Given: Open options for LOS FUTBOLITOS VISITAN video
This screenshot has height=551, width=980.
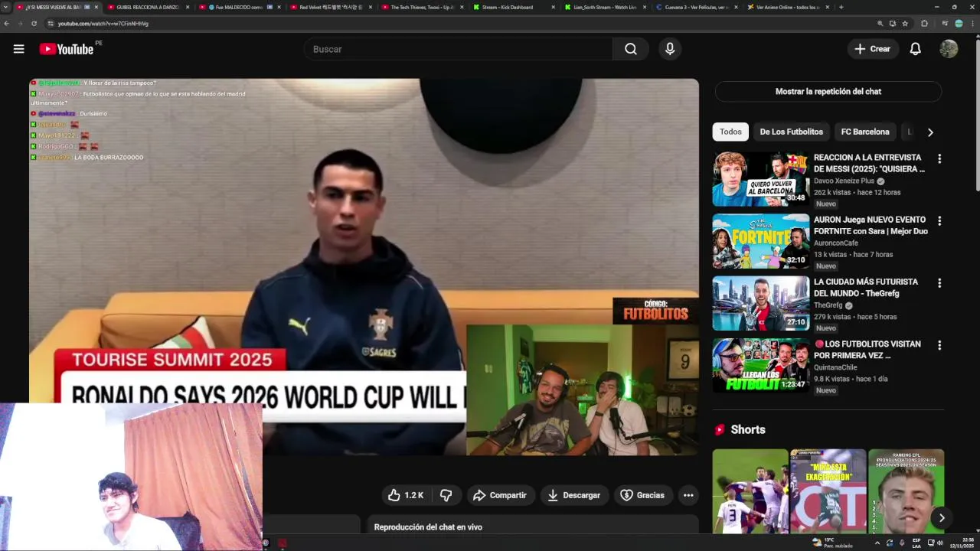Looking at the screenshot, I should pos(939,344).
